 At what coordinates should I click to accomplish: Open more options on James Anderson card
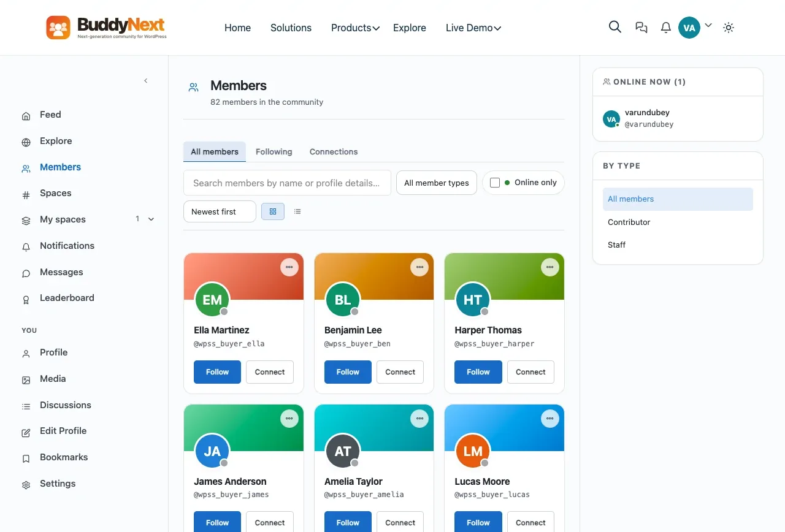289,419
